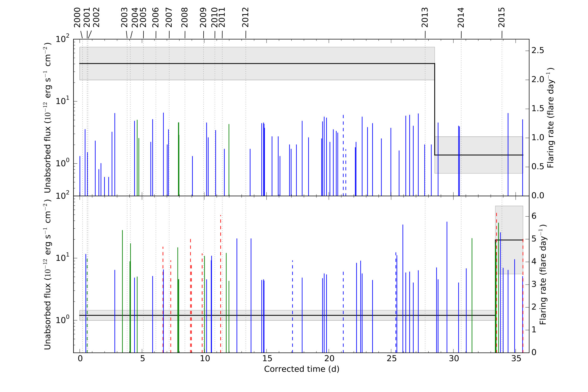Viewport: 588px width, 392px height.
Task: Click the upper panel's topmost 10² flux tick
Action: (63, 39)
